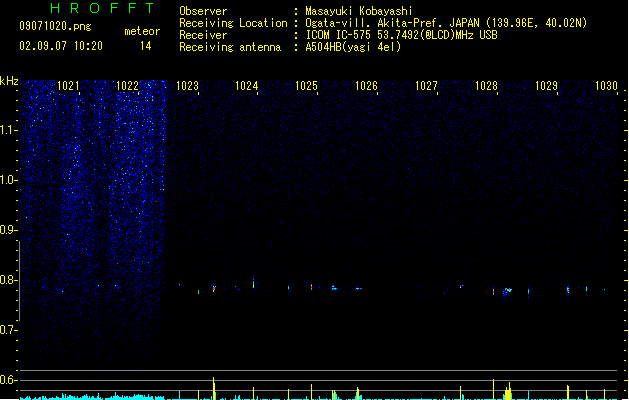Click the meteor count 14
The image size is (629, 400).
146,46
